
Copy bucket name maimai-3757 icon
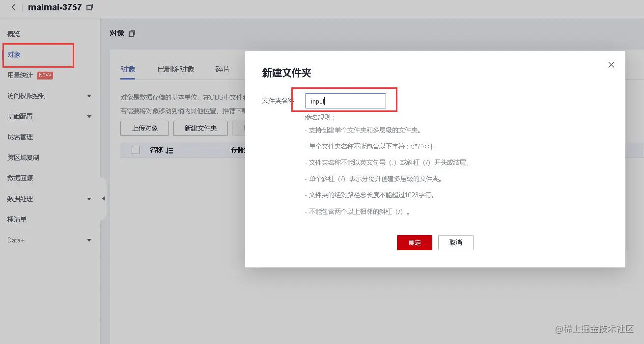pos(89,7)
